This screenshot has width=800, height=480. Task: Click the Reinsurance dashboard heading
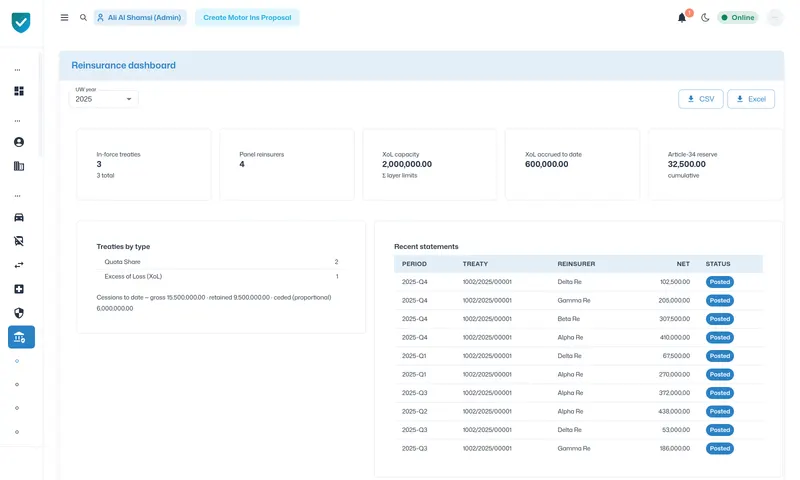123,65
